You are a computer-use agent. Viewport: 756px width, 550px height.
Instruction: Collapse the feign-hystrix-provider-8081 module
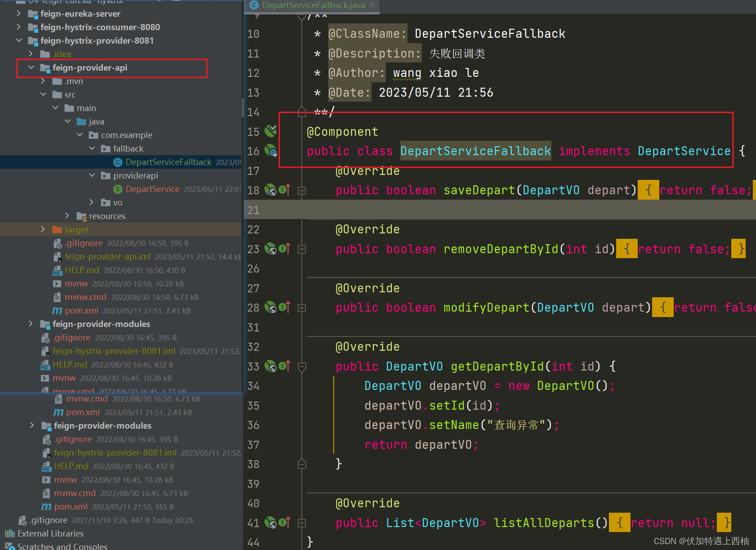(18, 40)
